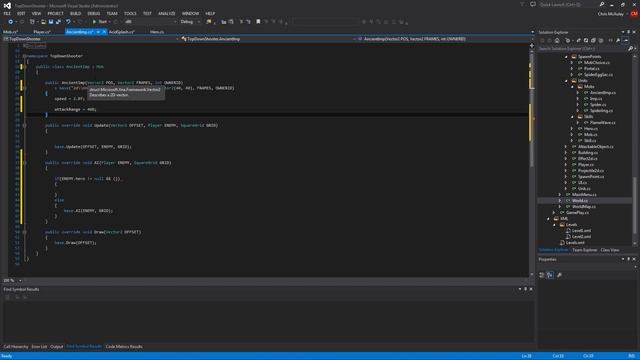Start debugging with the Start button
This screenshot has width=640, height=360.
tap(100, 22)
